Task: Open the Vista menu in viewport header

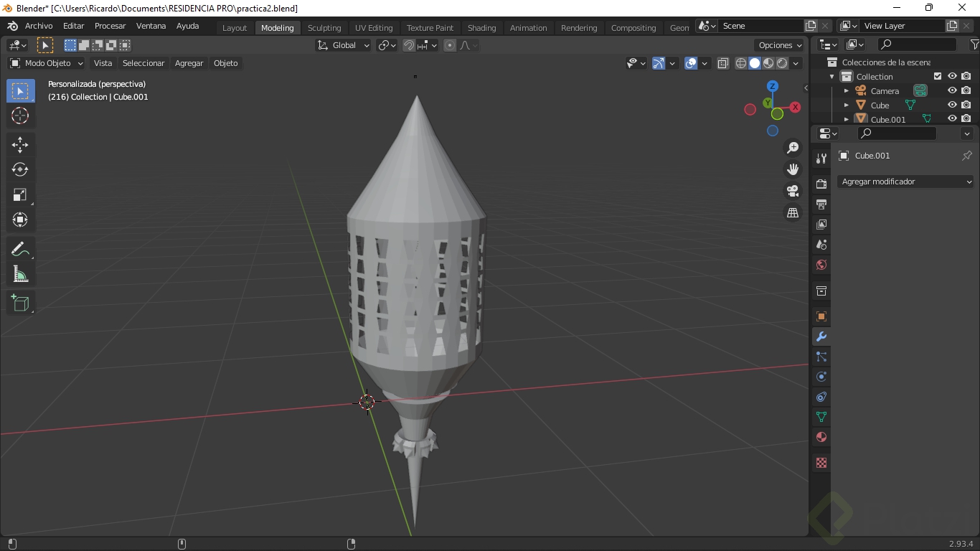Action: pos(103,63)
